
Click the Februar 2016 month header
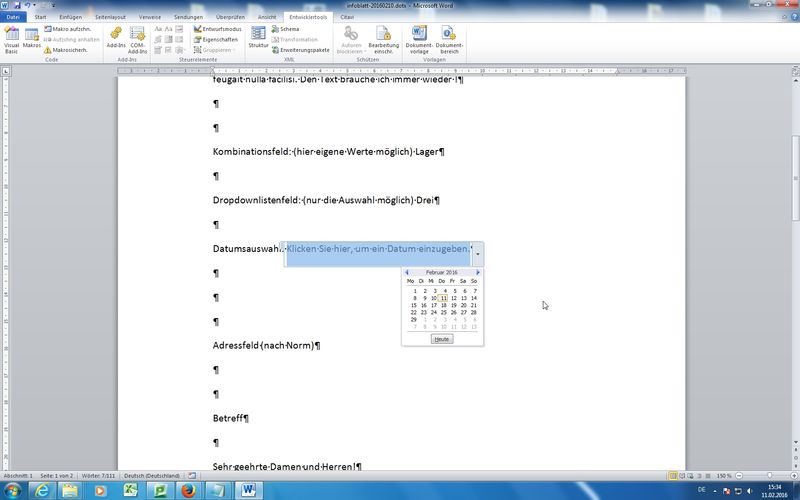[442, 272]
